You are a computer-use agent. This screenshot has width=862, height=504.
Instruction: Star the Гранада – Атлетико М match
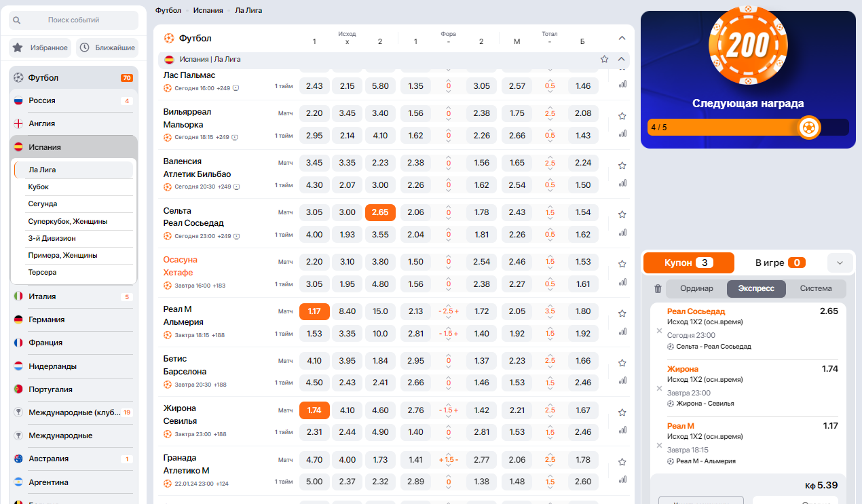622,462
